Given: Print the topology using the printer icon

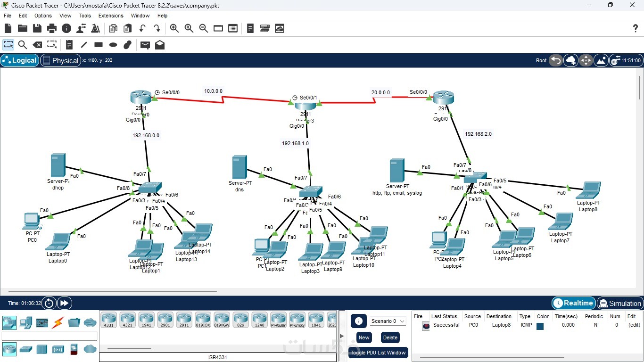Looking at the screenshot, I should click(x=52, y=29).
